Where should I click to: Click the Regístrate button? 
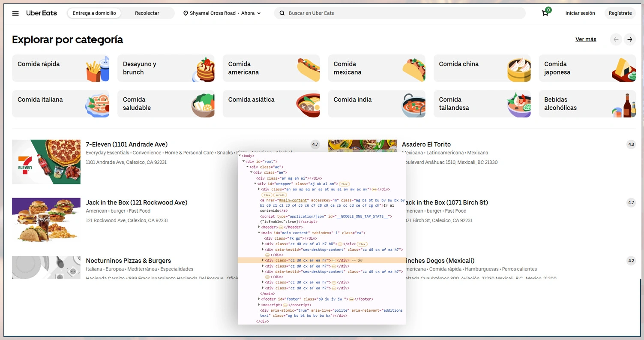click(x=620, y=13)
